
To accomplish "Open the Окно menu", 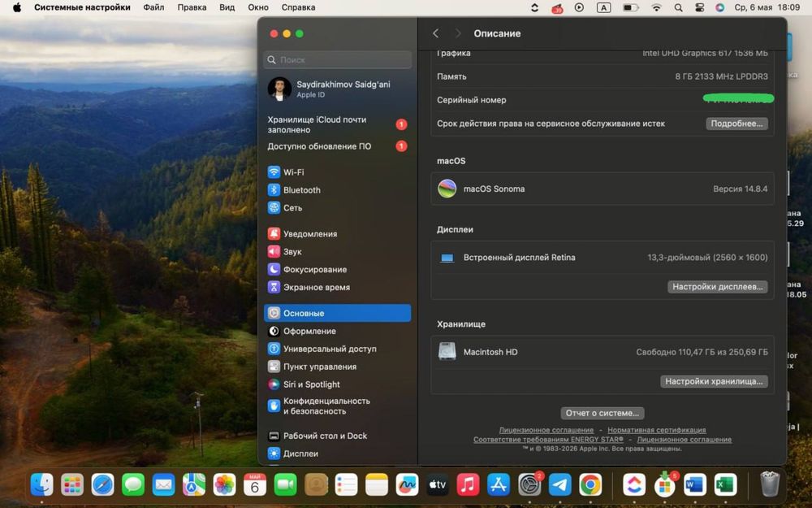I will [258, 7].
